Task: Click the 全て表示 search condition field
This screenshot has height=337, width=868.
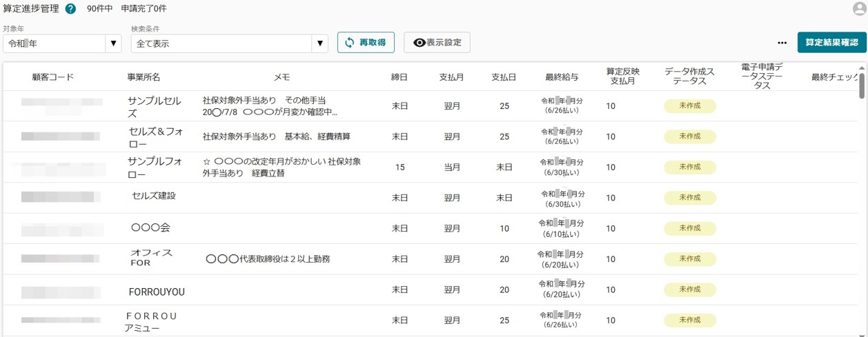Action: point(221,43)
